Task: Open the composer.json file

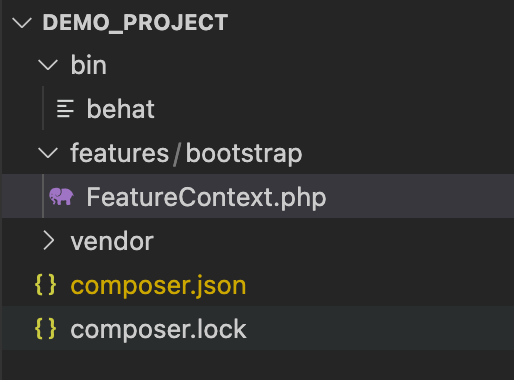Action: [x=158, y=286]
